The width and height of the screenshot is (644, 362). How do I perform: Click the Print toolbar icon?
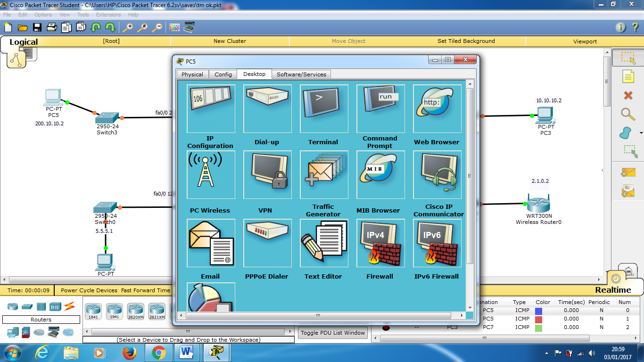click(52, 27)
